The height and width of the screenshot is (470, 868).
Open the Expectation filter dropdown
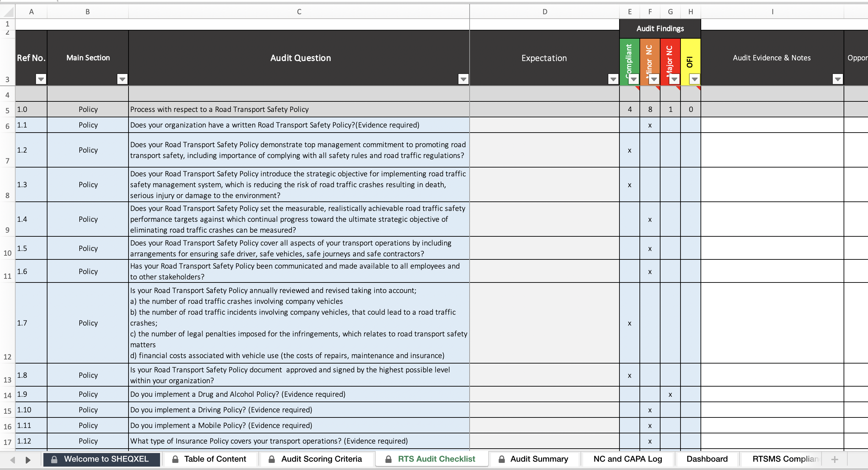(613, 79)
